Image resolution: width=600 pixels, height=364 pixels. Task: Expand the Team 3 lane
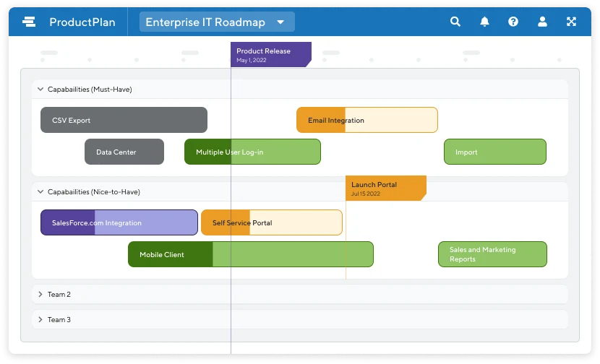(40, 319)
